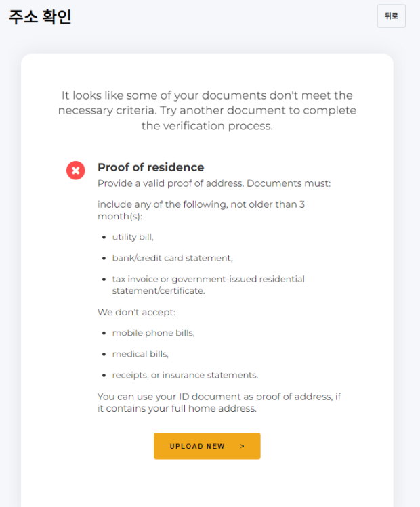Click the medical bills list item
The image size is (420, 507).
tap(140, 354)
